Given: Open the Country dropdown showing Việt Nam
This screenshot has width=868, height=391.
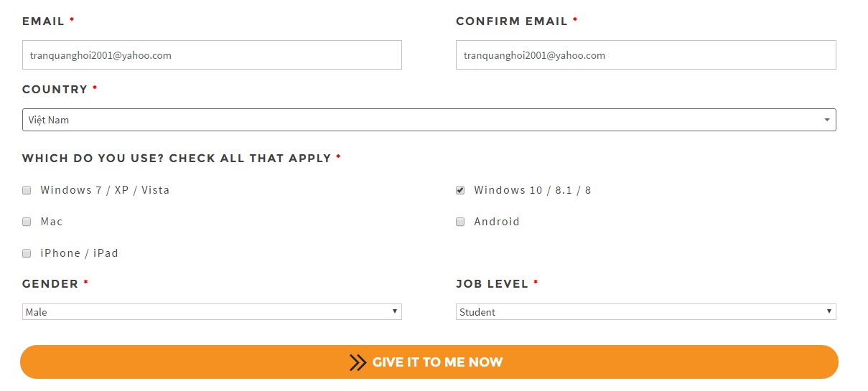Looking at the screenshot, I should [x=429, y=120].
